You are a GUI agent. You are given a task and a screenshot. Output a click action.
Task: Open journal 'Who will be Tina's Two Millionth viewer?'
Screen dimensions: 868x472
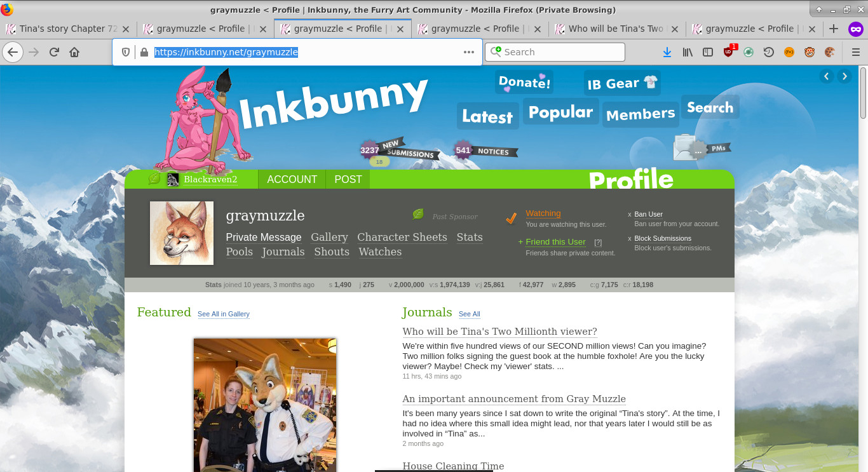499,331
